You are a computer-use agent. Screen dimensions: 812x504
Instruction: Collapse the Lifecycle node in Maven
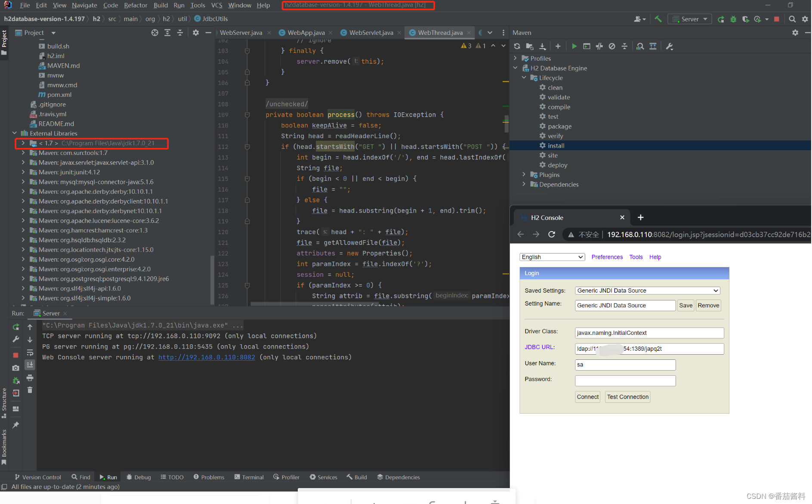524,77
